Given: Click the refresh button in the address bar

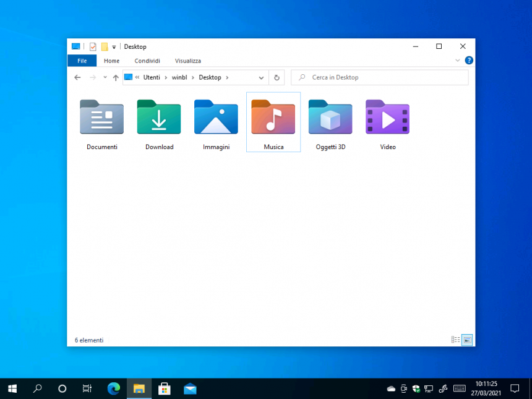Looking at the screenshot, I should click(277, 77).
